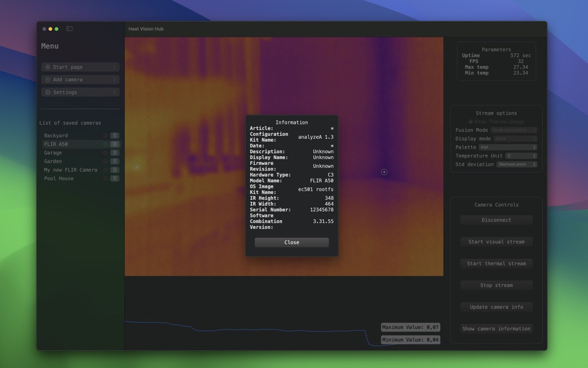The height and width of the screenshot is (368, 588).
Task: Click software version 3.31.55 in dialog
Action: [x=323, y=222]
